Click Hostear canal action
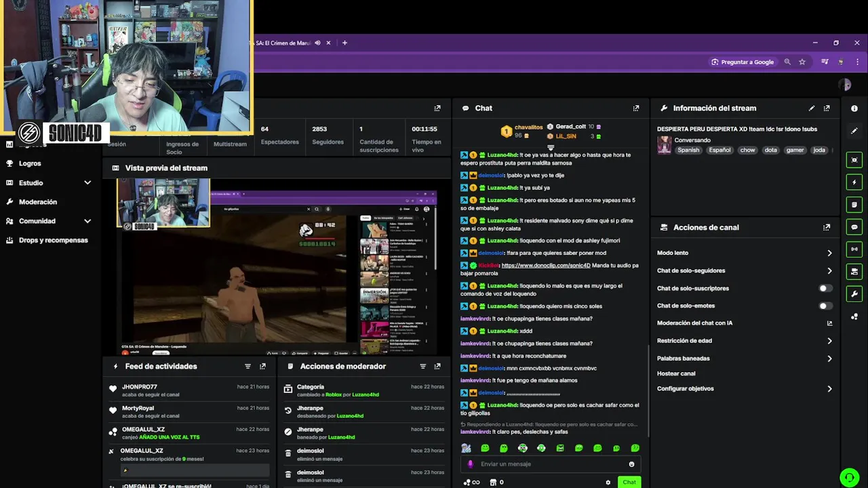 tap(676, 373)
